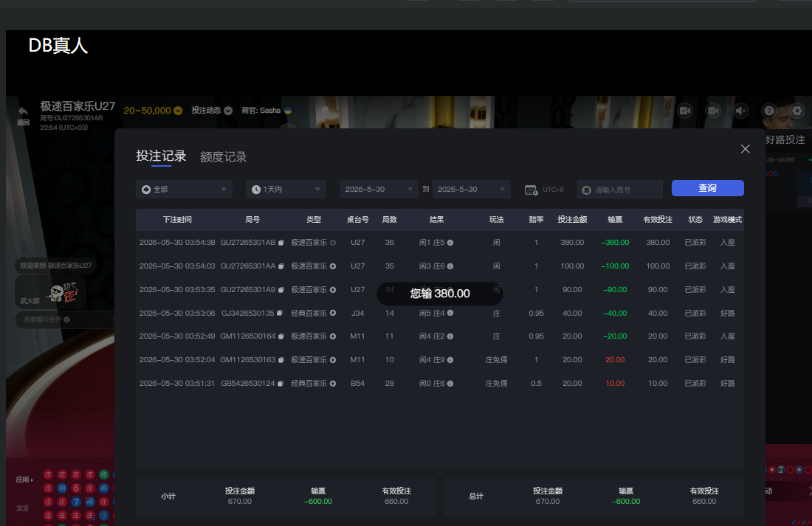Screen dimensions: 812x526
Task: Open the 1天内 time range dropdown
Action: (286, 190)
